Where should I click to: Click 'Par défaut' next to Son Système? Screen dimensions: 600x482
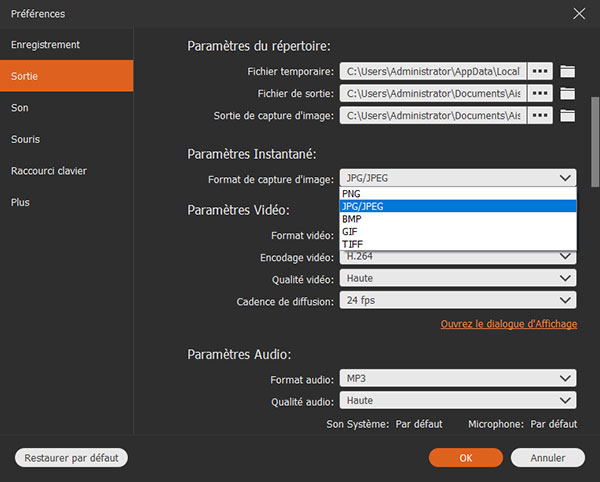pos(419,424)
